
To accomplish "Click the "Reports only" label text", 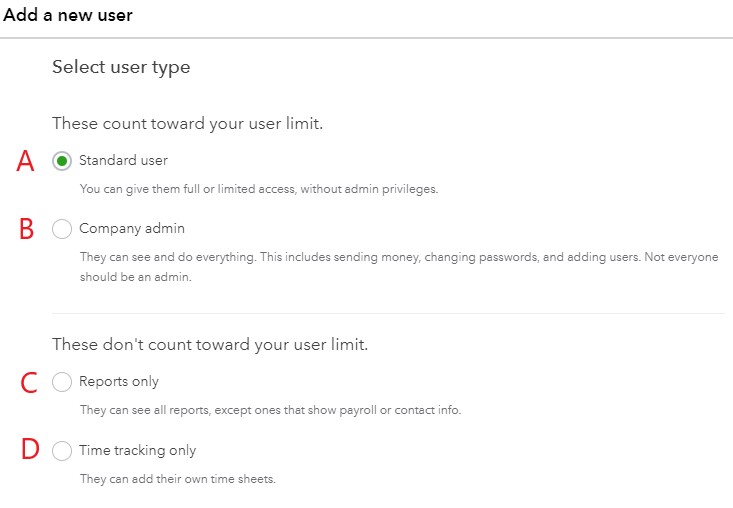I will 119,382.
